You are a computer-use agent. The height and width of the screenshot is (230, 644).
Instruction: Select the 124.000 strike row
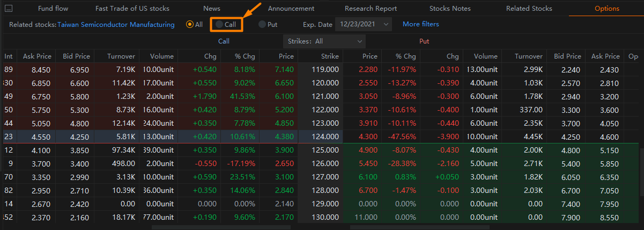[322, 137]
